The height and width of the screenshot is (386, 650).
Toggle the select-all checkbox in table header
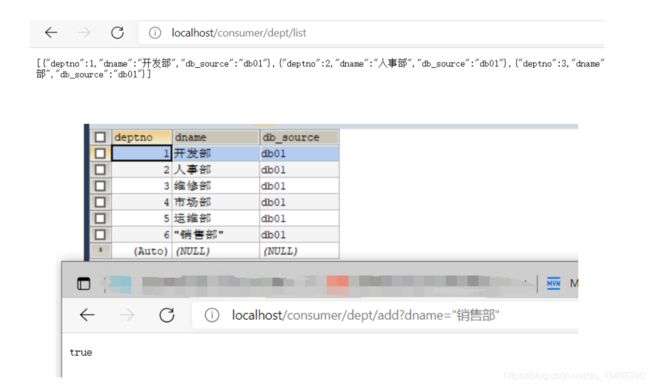tap(100, 137)
